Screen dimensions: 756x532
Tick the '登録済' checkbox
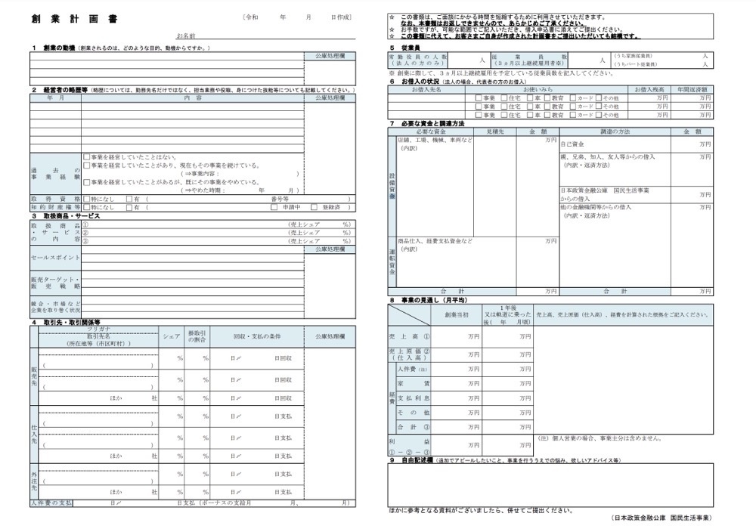click(x=314, y=207)
